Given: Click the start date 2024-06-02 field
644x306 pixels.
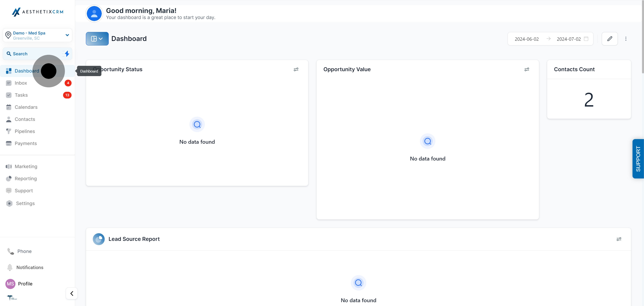Looking at the screenshot, I should pyautogui.click(x=527, y=39).
